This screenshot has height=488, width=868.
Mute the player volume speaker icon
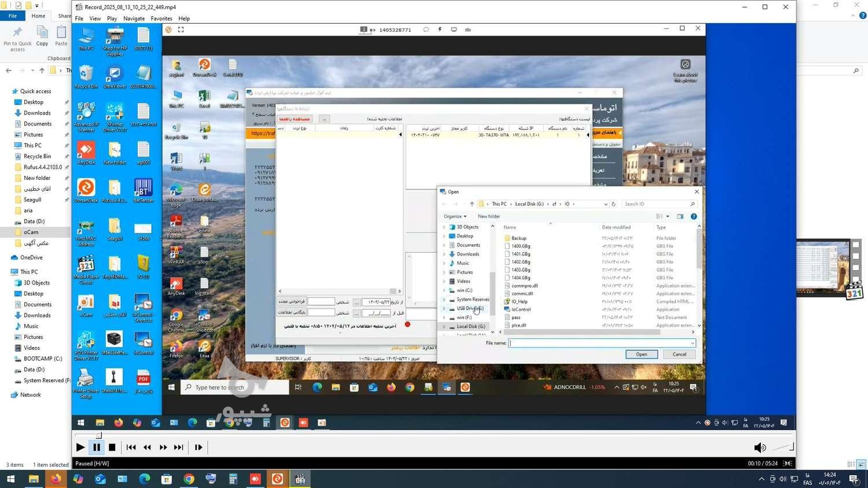click(760, 448)
